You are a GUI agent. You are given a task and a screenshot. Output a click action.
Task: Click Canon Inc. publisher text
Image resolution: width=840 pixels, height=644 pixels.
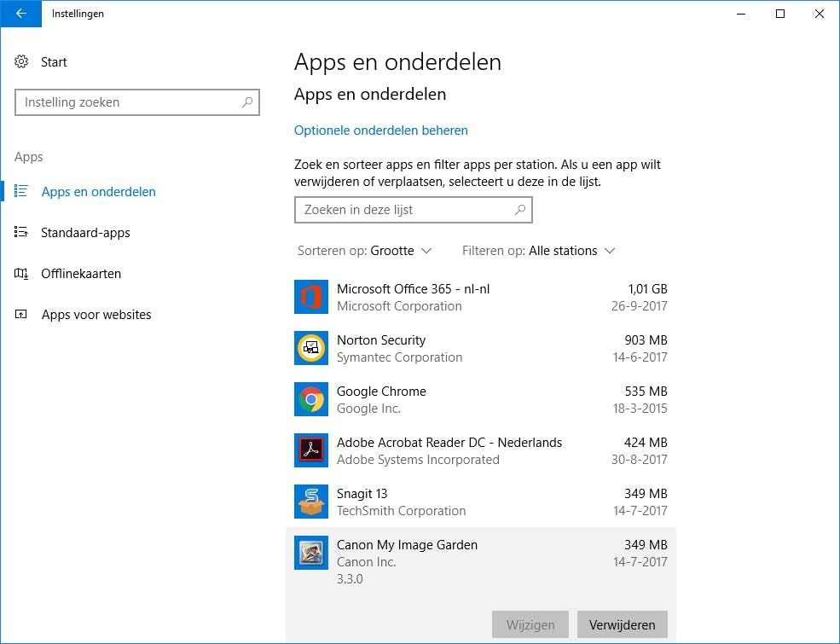(367, 562)
